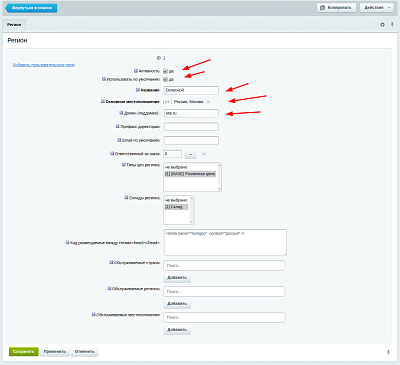This screenshot has height=365, width=400.
Task: Click hint icon beside Домен (поддомен)
Action: (x=121, y=113)
